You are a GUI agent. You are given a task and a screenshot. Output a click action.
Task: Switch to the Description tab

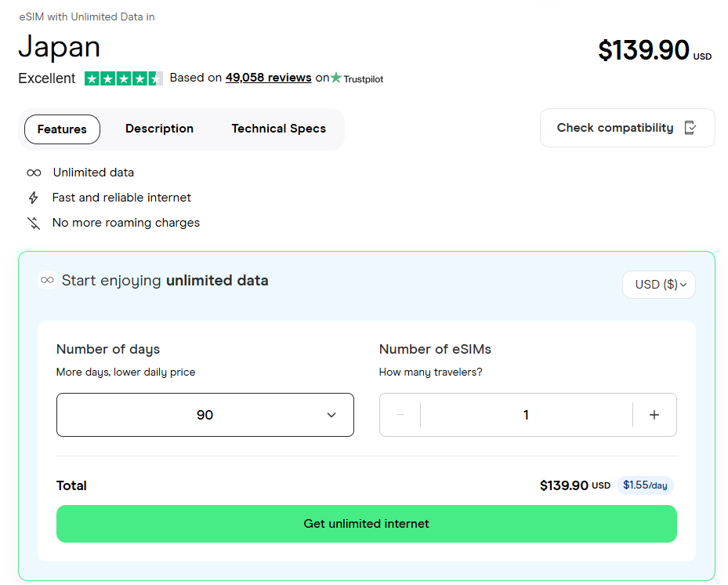159,129
